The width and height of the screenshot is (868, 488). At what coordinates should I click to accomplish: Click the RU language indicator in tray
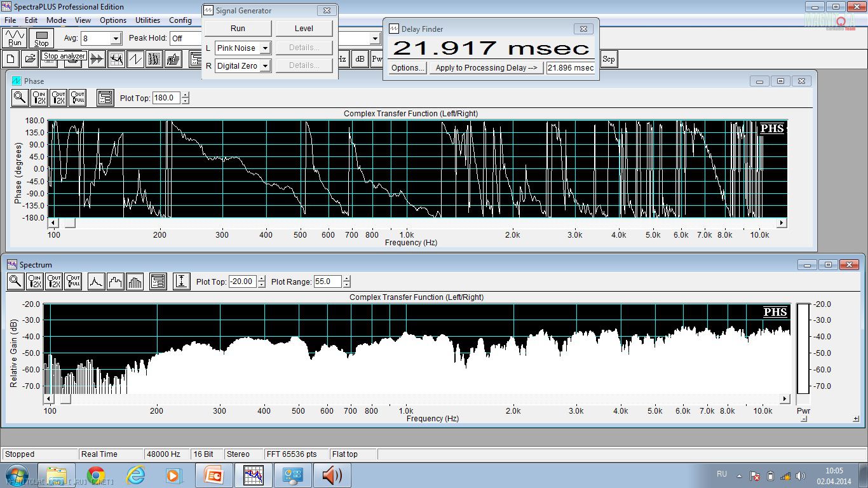tap(722, 474)
